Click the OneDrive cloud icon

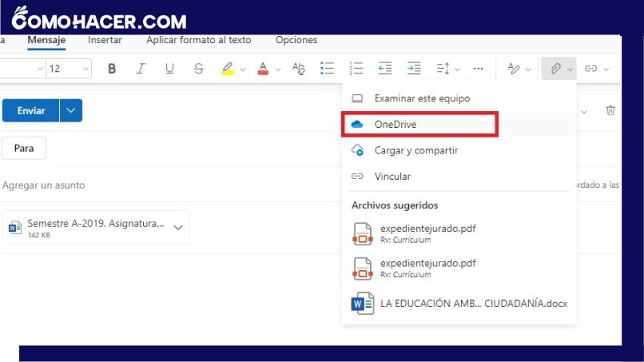(357, 124)
